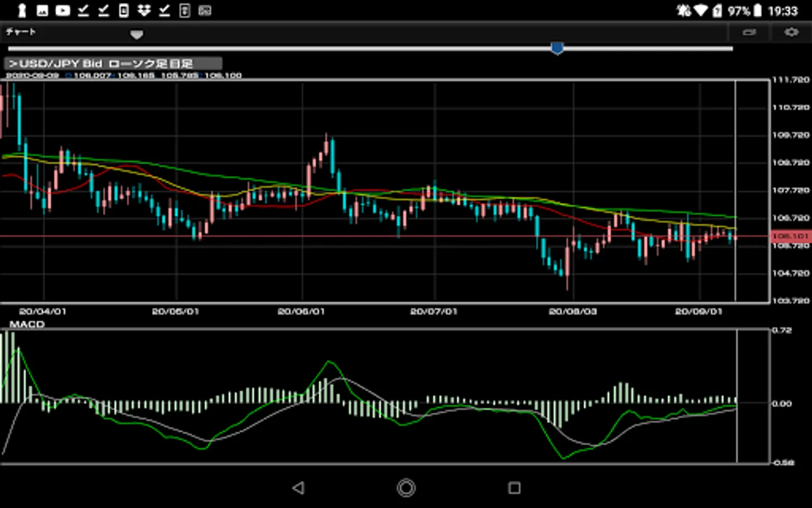Tap the YouTube notification icon
Viewport: 812px width, 508px height.
pyautogui.click(x=63, y=10)
